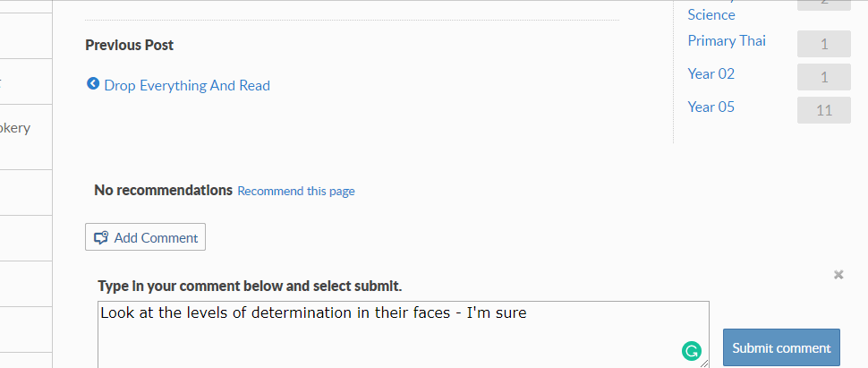
Task: Click the comment box resize handle corner
Action: click(704, 363)
